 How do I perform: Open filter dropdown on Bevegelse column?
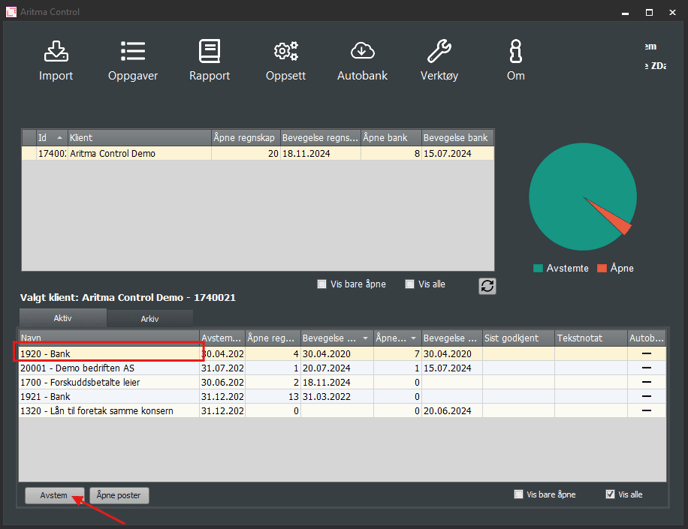click(x=366, y=339)
